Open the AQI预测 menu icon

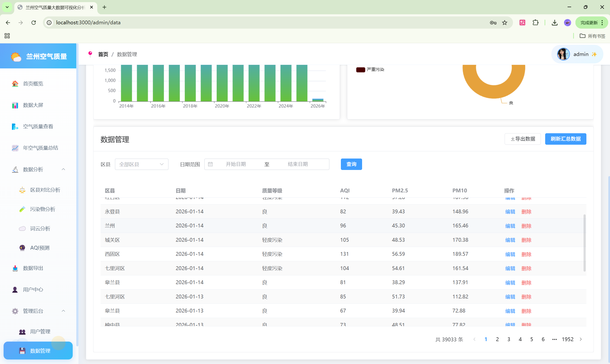tap(22, 248)
